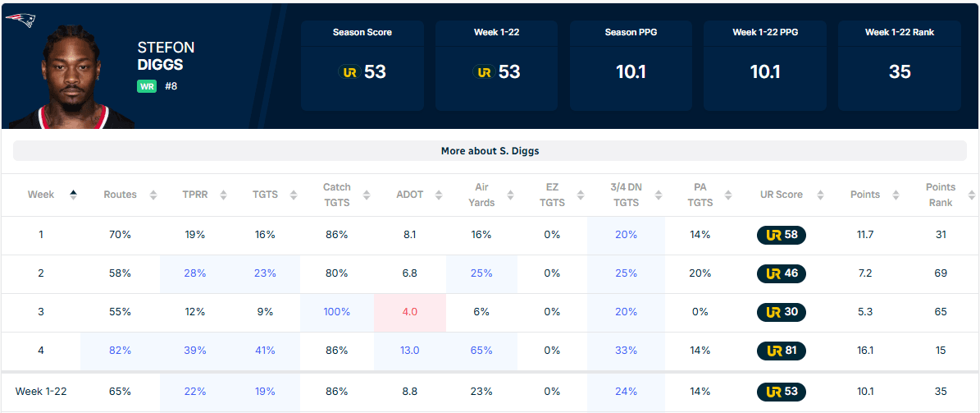Screen dimensions: 980x413
Task: Expand More about S. Diggs
Action: click(490, 151)
